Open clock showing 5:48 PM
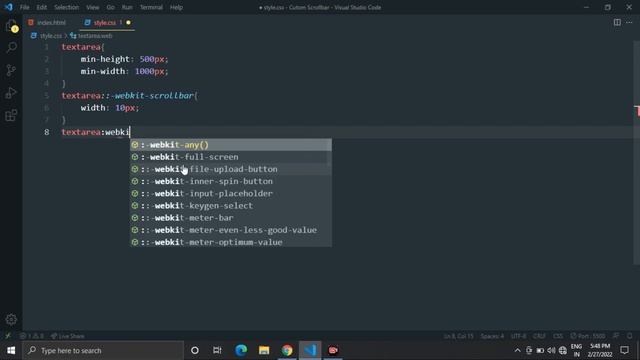The width and height of the screenshot is (640, 360). pyautogui.click(x=600, y=350)
